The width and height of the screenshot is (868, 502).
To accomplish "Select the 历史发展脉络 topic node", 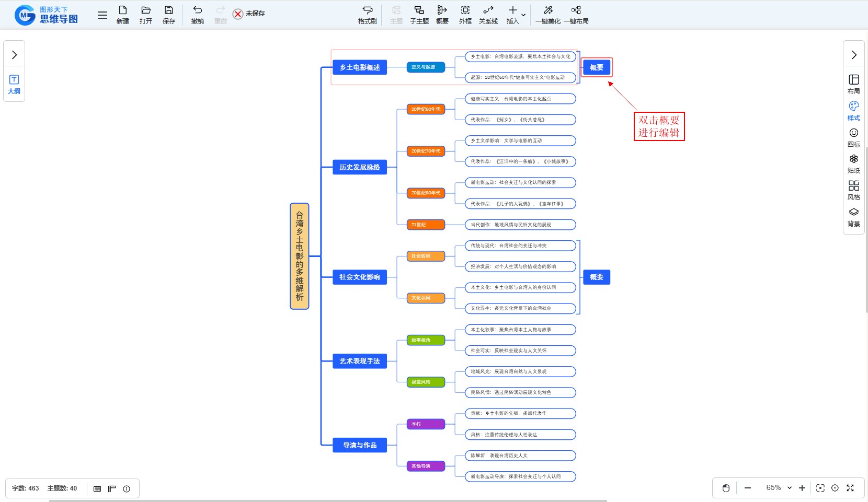I will 360,167.
